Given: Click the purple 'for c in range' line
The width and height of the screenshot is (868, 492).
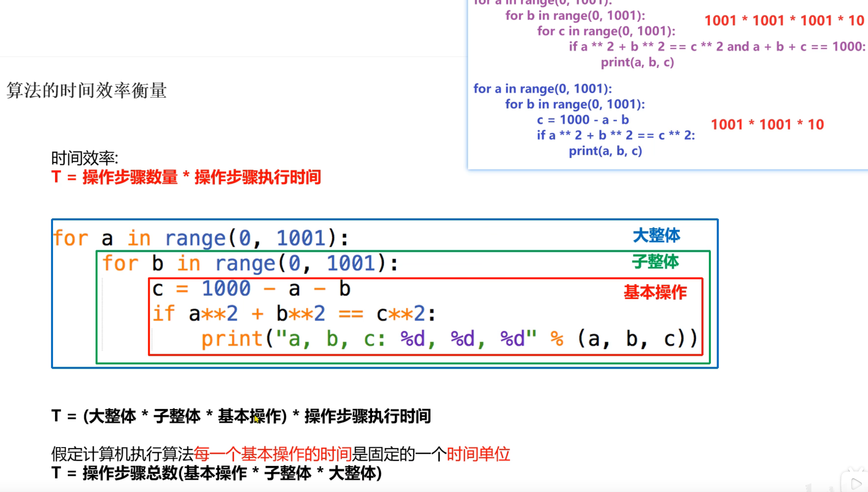Looking at the screenshot, I should pyautogui.click(x=606, y=31).
